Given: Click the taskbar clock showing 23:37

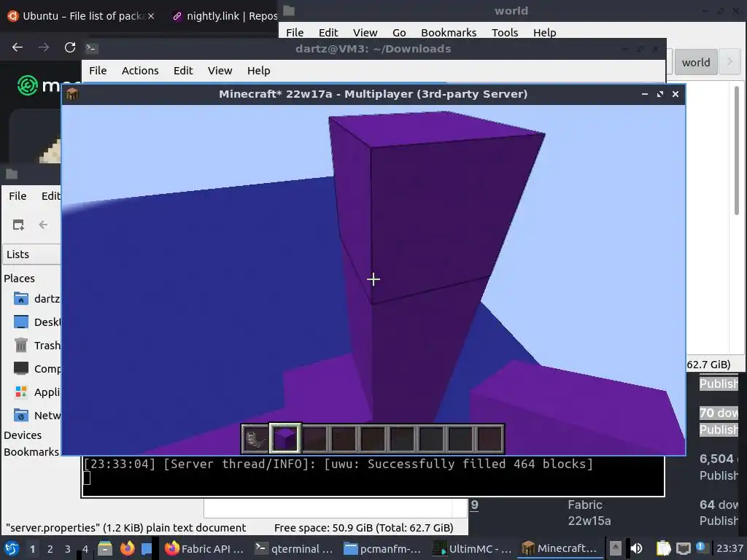Looking at the screenshot, I should point(729,548).
